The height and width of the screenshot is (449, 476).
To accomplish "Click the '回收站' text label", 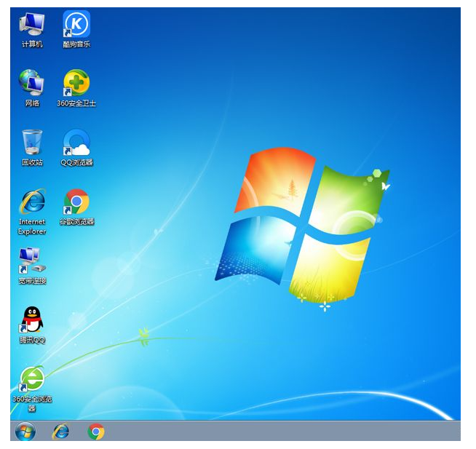I will (x=32, y=162).
